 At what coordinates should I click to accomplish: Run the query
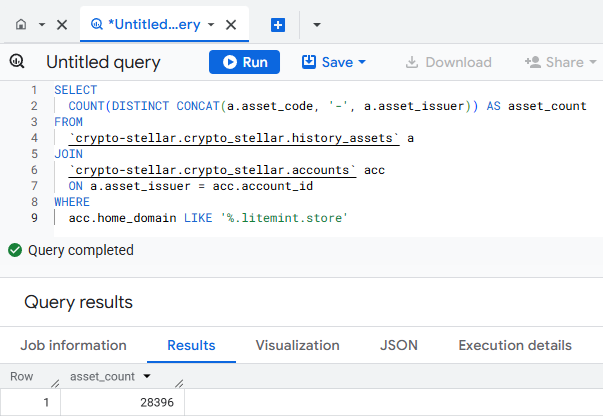click(244, 62)
